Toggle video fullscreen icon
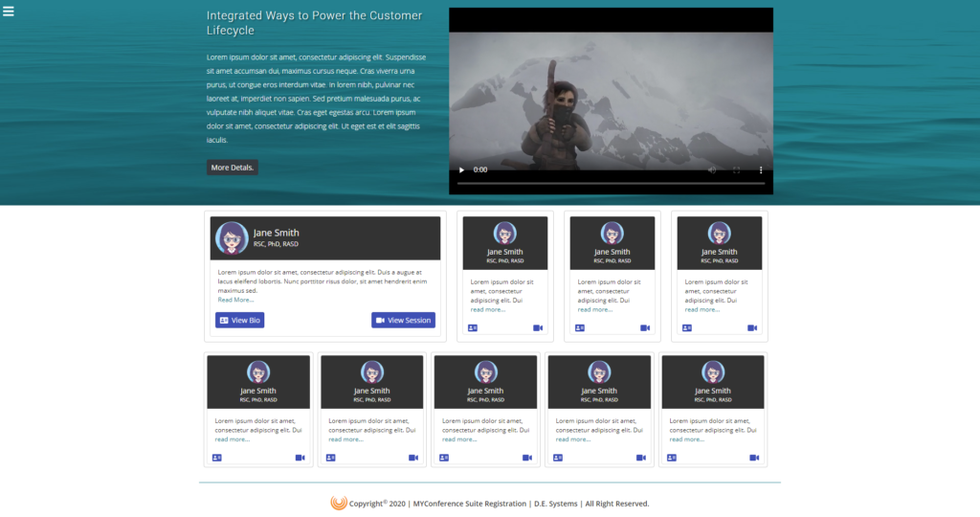Screen dimensions: 980x517 click(736, 170)
